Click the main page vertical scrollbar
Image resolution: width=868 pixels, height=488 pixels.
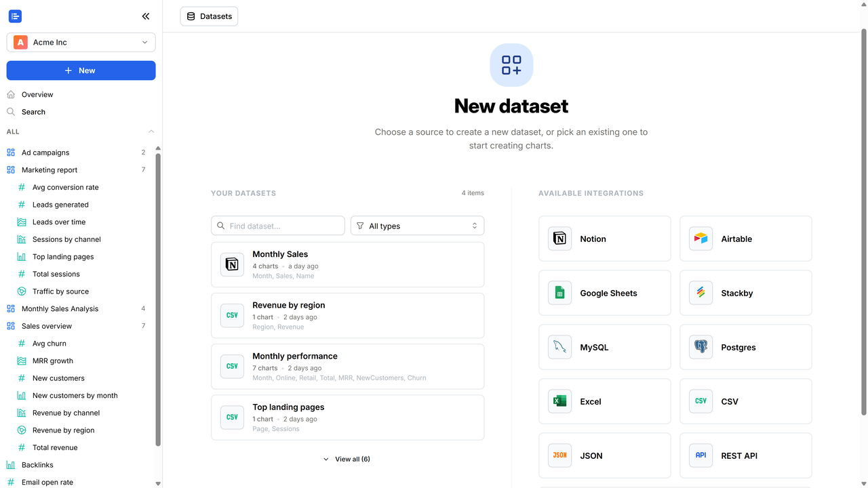tap(864, 222)
